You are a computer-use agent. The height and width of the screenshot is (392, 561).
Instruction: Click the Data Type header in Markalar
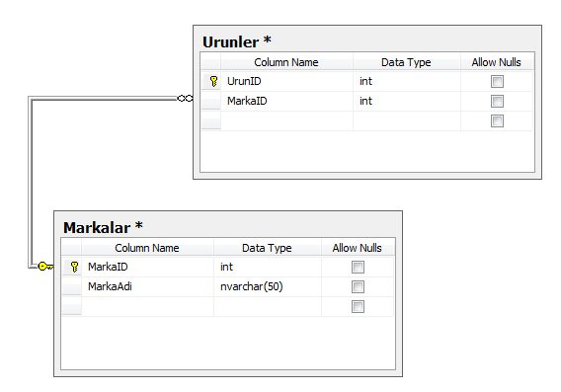268,248
